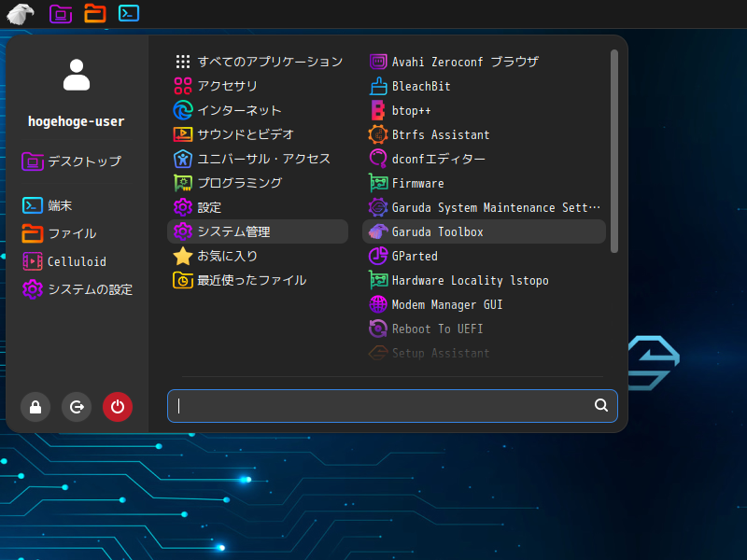
Task: Click the red power button
Action: (118, 407)
